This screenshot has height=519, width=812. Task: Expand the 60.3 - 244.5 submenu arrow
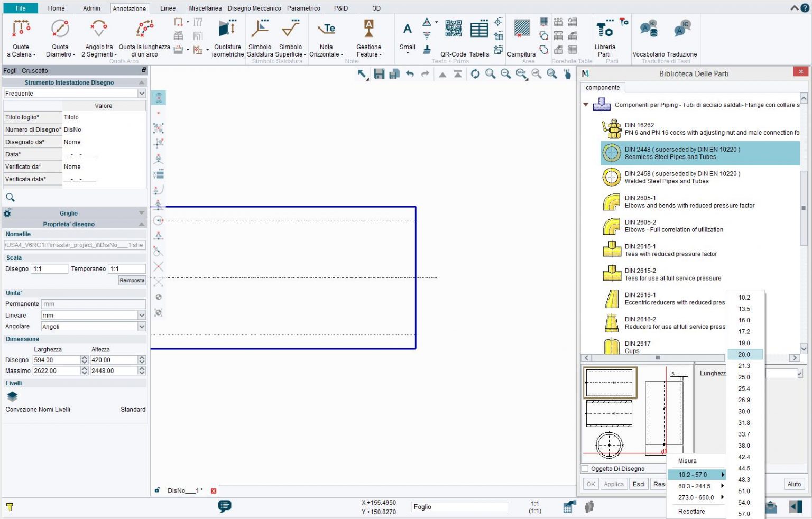[723, 486]
